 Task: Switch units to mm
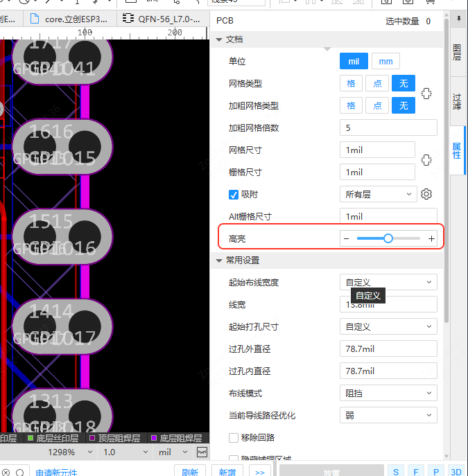[x=385, y=61]
